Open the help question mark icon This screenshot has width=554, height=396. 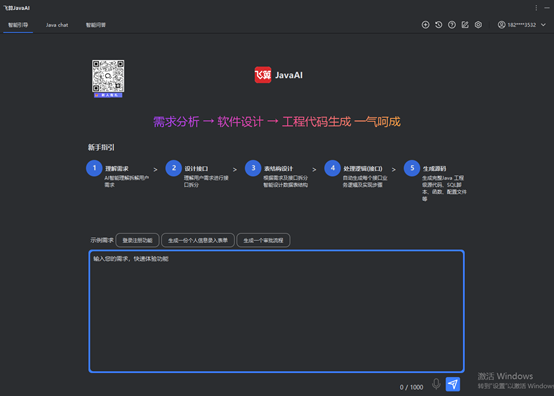[452, 25]
